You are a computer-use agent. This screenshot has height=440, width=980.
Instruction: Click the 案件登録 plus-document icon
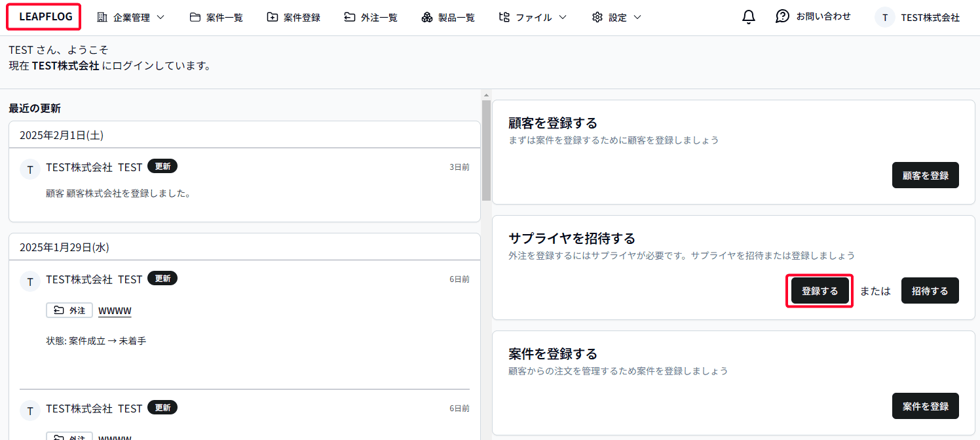click(x=271, y=16)
